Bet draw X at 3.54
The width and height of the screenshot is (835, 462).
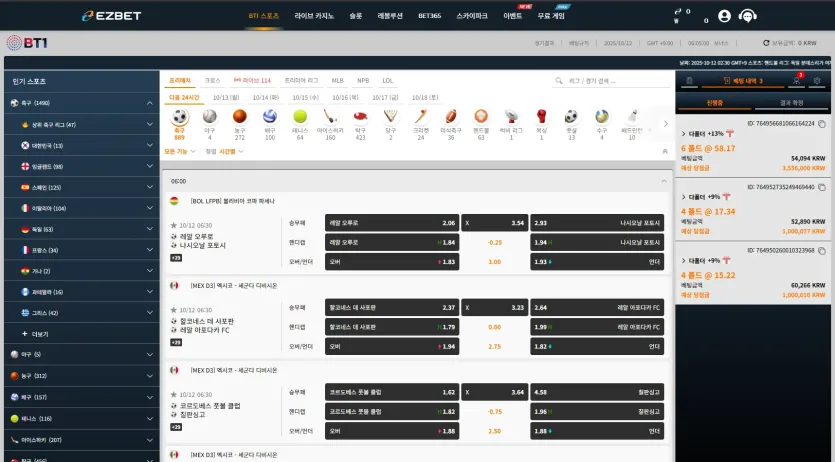[495, 223]
